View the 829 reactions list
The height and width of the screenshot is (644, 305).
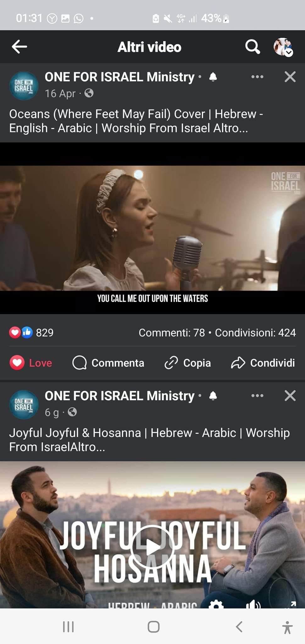coord(31,333)
